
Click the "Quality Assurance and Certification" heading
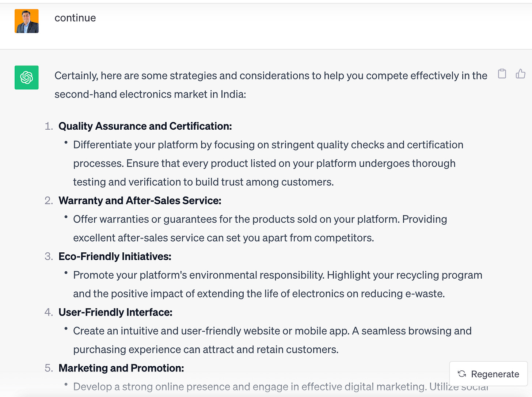click(x=145, y=126)
